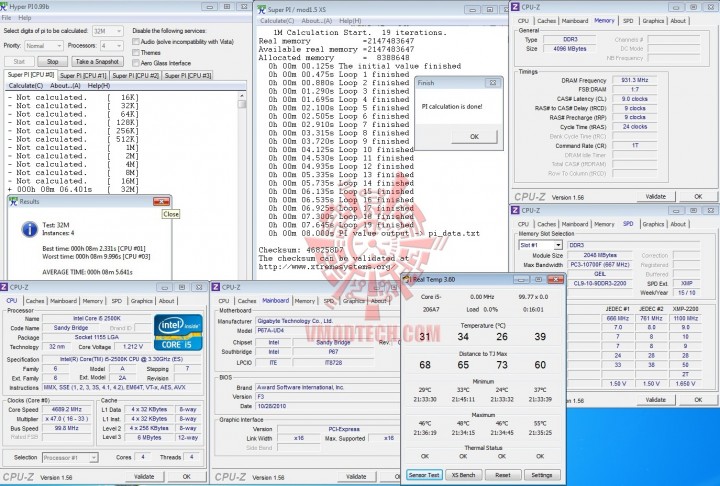
Task: Click Validate in CPU-Z CPU window
Action: coord(144,477)
